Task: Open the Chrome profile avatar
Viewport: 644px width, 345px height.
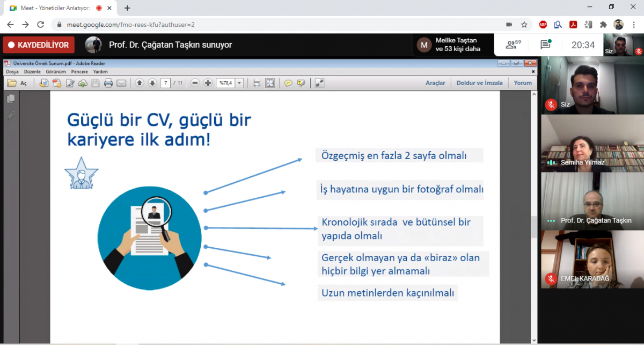Action: (x=618, y=24)
